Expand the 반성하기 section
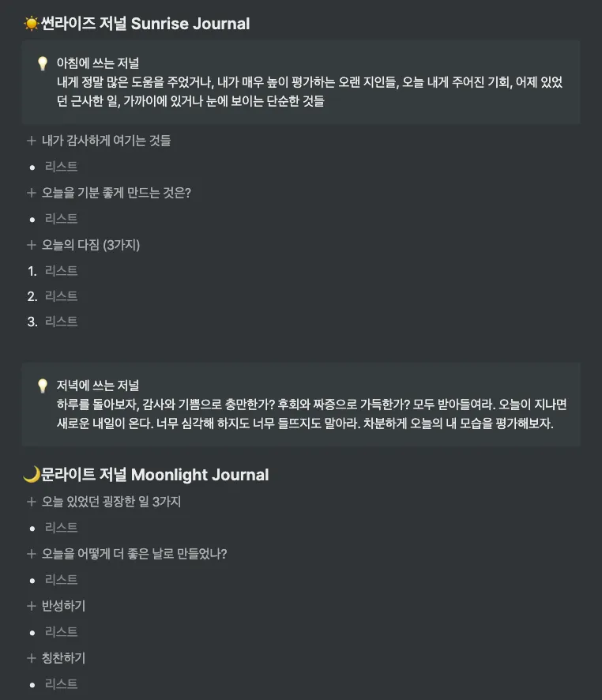This screenshot has width=602, height=700. click(x=32, y=606)
